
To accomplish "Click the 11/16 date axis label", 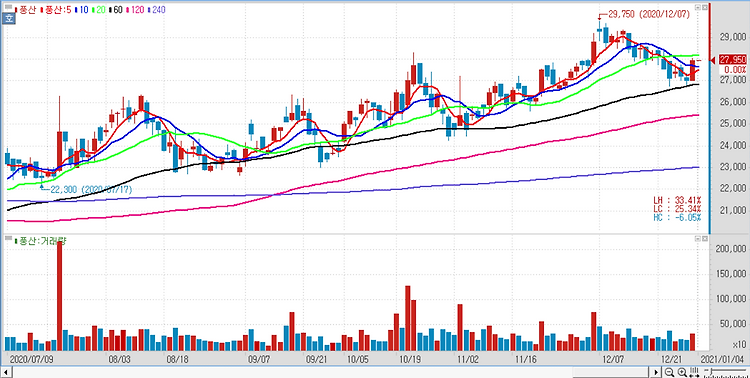I will pos(526,359).
